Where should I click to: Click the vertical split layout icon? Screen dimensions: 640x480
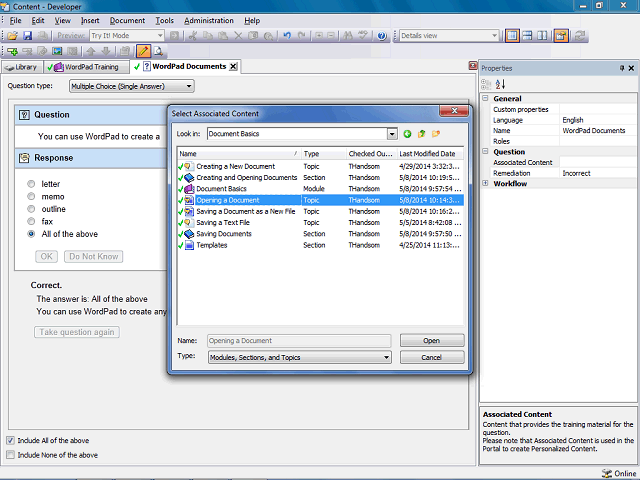coord(542,36)
